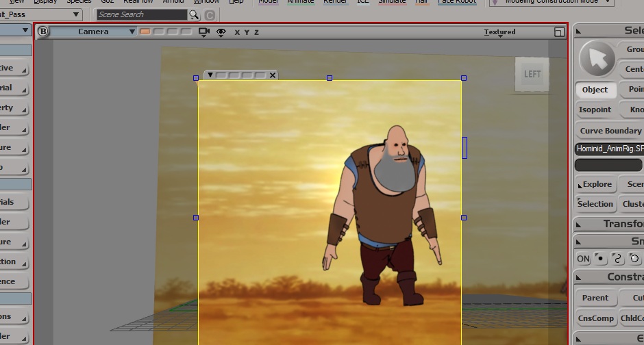Click the middle-right blue crop handle
Image resolution: width=644 pixels, height=345 pixels.
coord(464,218)
